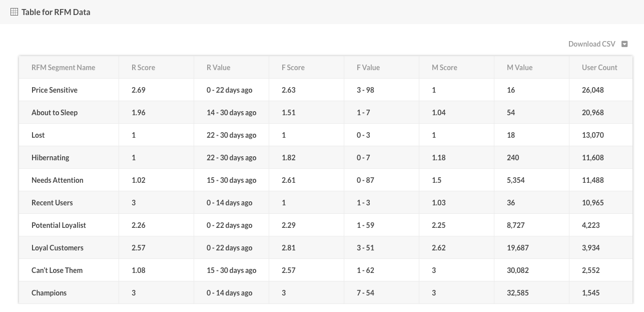The width and height of the screenshot is (644, 312).
Task: Click the R Value column header
Action: coord(218,68)
